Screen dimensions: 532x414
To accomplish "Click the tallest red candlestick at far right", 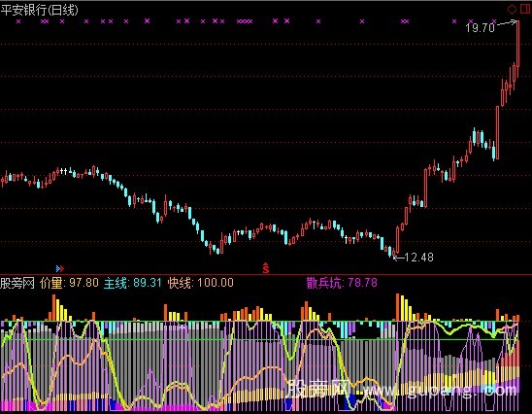I will [518, 44].
